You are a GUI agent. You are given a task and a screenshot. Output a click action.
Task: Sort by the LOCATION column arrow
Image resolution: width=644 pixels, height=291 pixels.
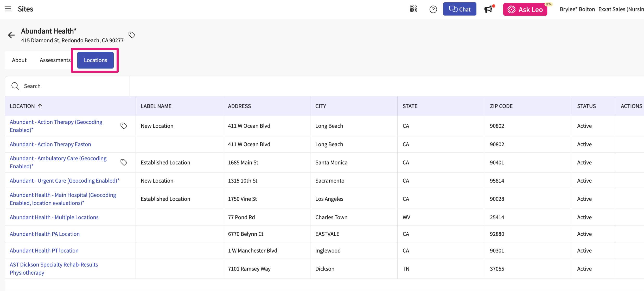click(40, 106)
